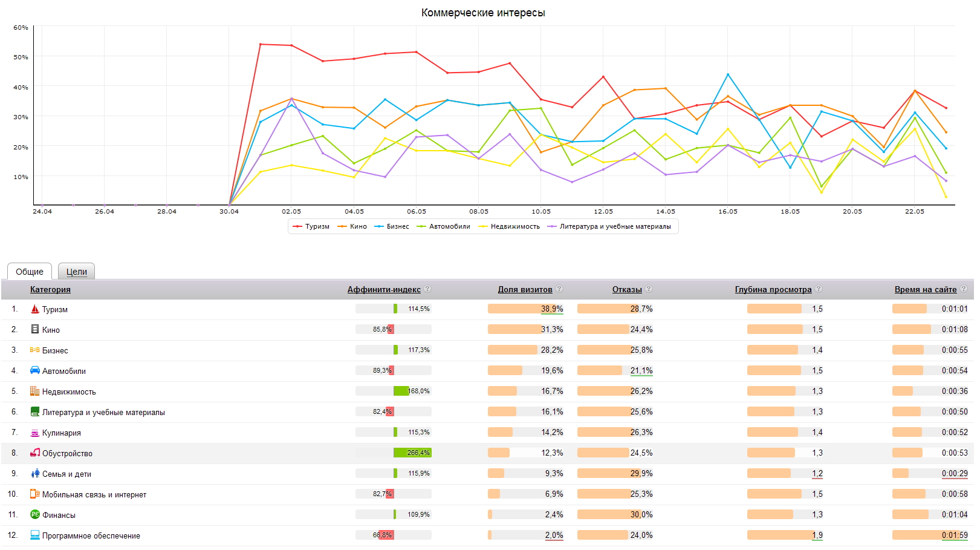
Task: Toggle Литература и учебные материалы legend series
Action: tap(609, 226)
